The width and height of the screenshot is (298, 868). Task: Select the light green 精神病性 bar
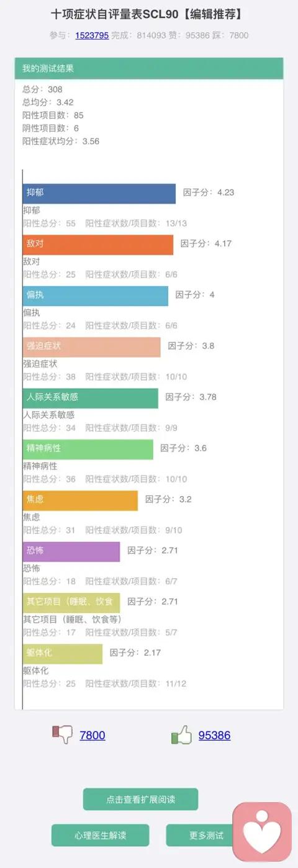[x=88, y=450]
